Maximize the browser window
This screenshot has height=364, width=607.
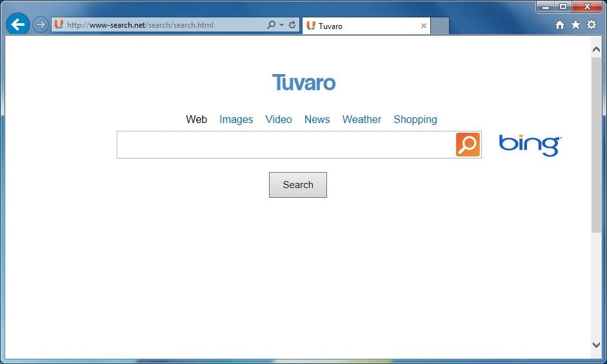click(563, 6)
